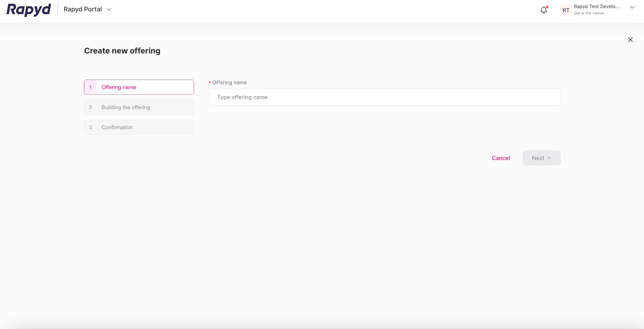Switch to the Rapyd Portal menu item
This screenshot has height=329, width=644.
[x=82, y=9]
